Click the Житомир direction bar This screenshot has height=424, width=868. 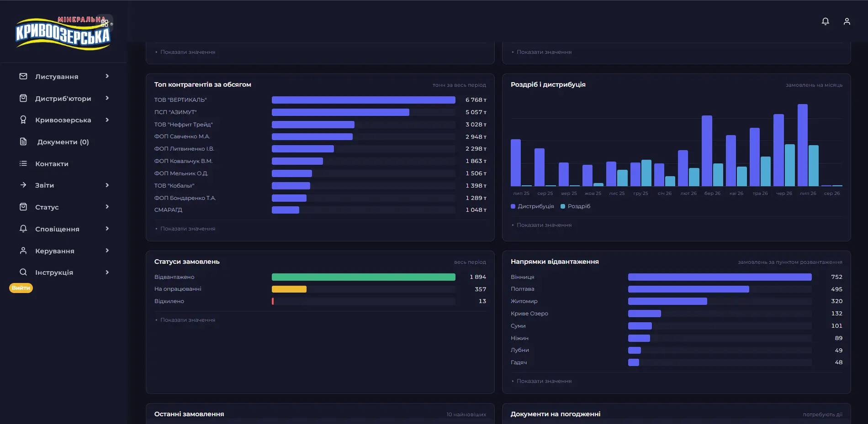[x=667, y=301]
